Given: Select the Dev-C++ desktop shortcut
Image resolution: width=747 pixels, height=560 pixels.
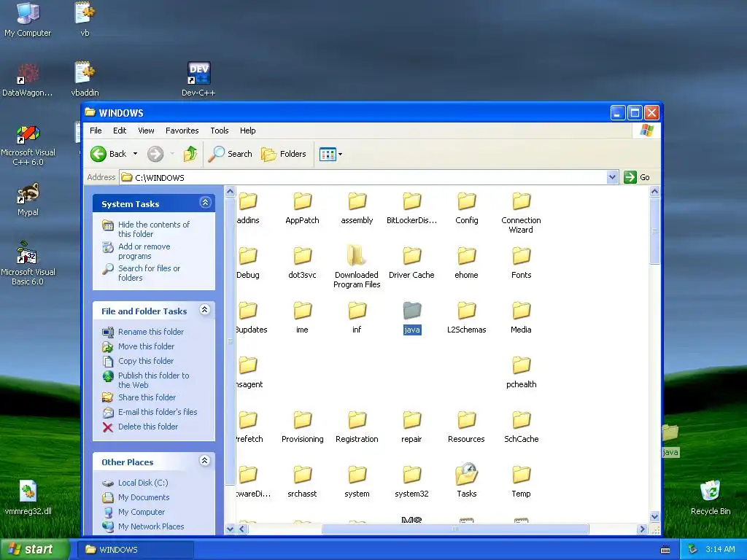Looking at the screenshot, I should tap(198, 79).
